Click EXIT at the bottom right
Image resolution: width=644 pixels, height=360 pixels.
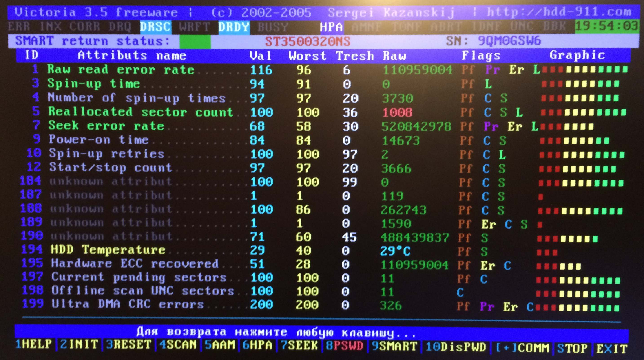tap(612, 349)
